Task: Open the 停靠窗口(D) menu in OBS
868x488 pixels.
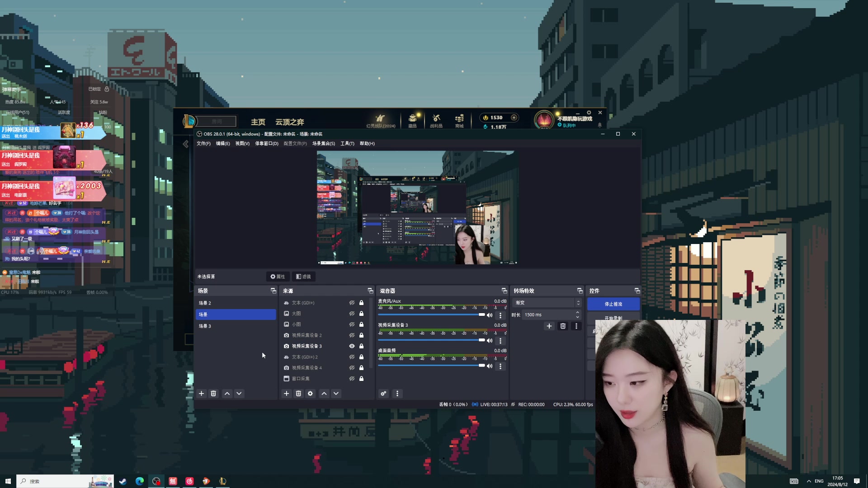Action: (267, 144)
